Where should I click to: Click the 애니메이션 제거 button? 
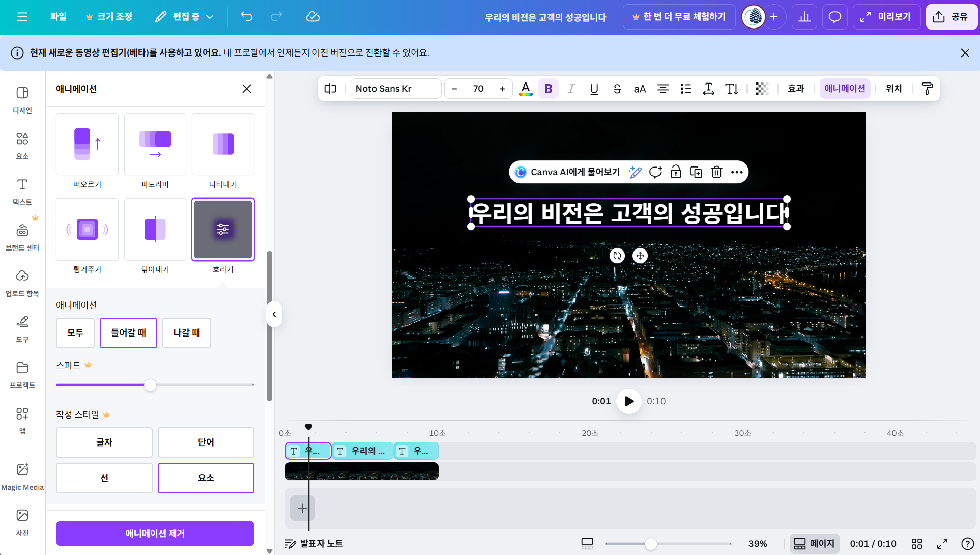tap(155, 533)
